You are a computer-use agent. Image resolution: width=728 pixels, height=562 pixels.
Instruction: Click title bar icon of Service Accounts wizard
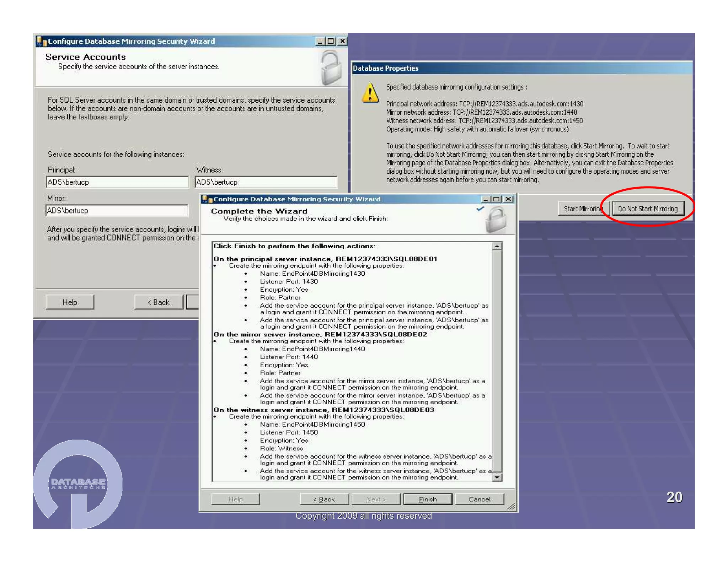pyautogui.click(x=42, y=41)
